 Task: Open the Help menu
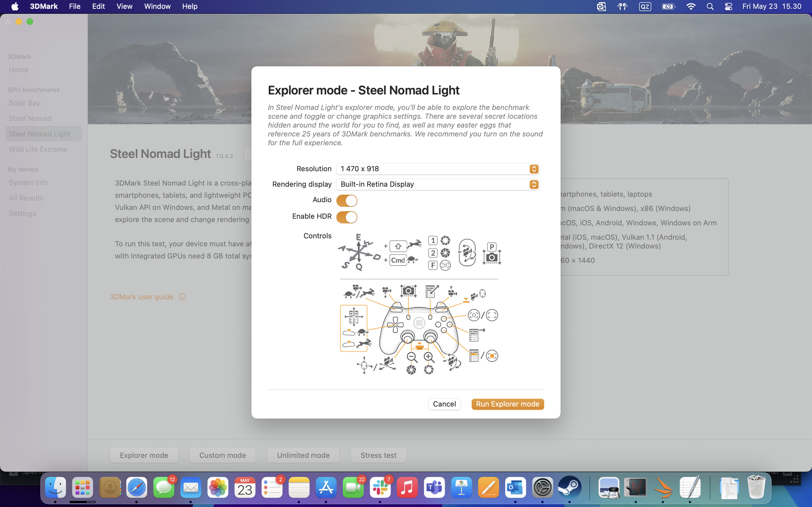point(189,6)
